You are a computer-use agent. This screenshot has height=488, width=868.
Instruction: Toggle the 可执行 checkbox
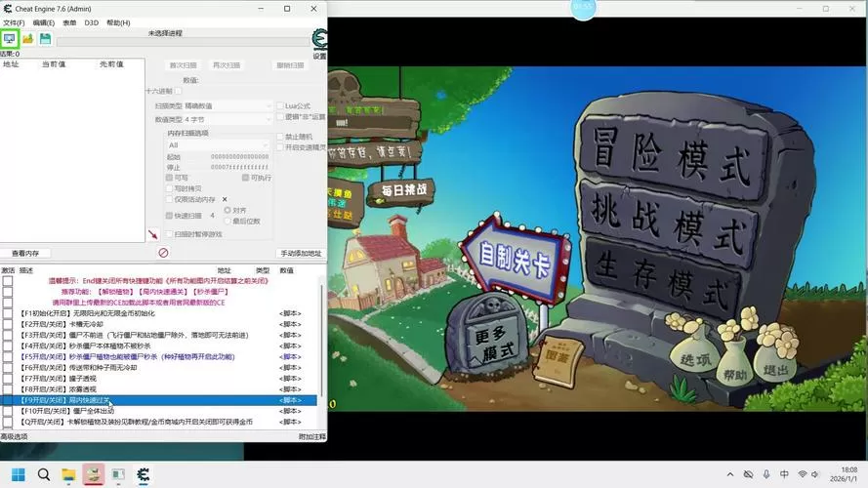click(245, 178)
